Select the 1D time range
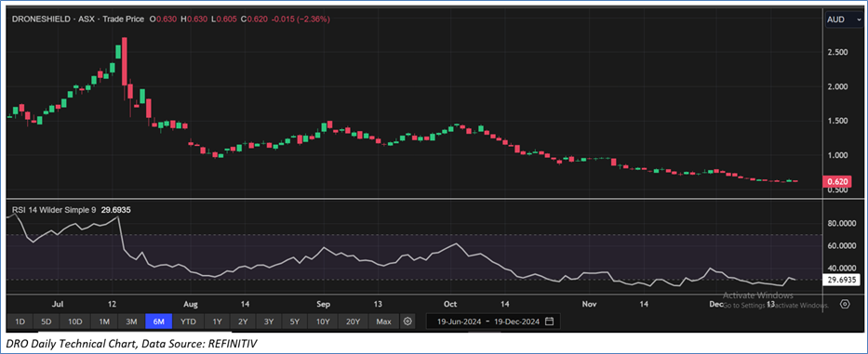Viewport: 868px width, 354px height. click(20, 321)
